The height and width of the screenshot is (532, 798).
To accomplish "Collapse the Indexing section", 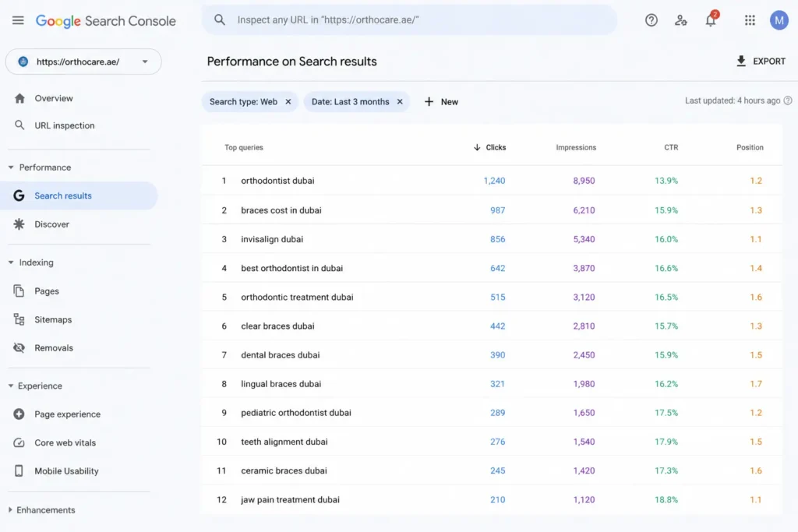I will [11, 262].
